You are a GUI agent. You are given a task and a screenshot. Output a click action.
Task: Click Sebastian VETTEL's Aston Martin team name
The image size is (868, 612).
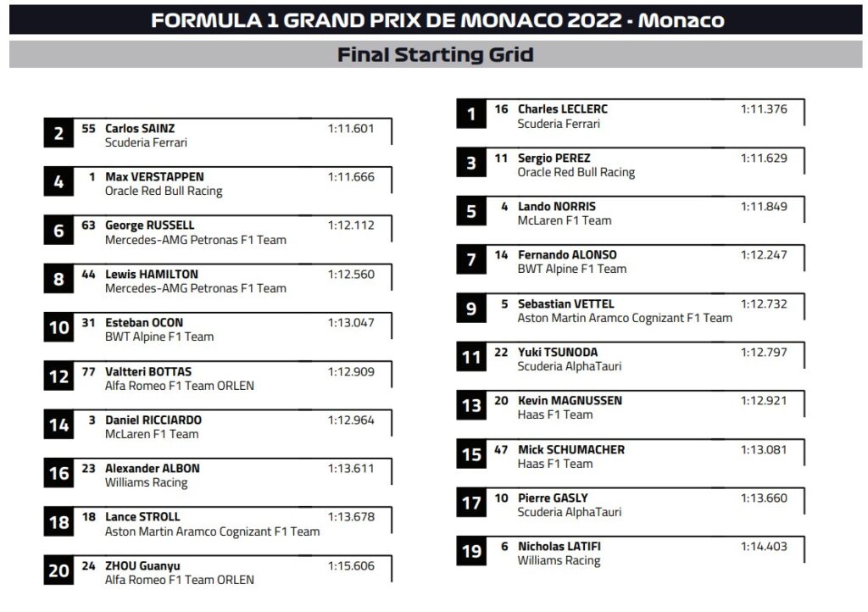tap(624, 318)
